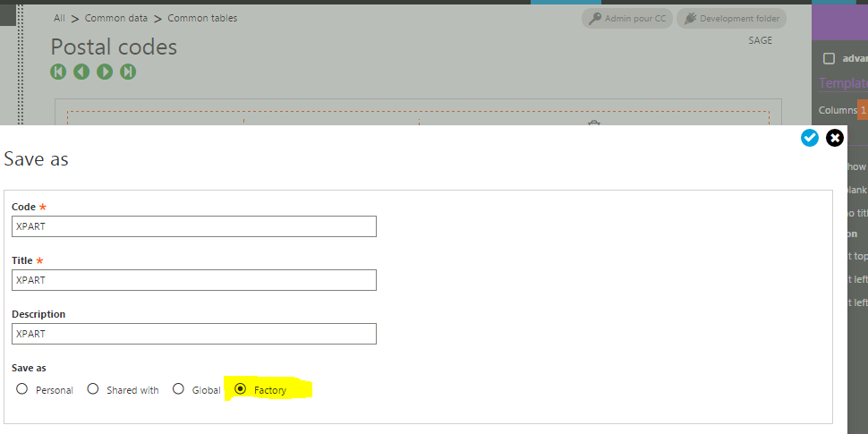Go to previous postal code record
This screenshot has width=868, height=434.
tap(81, 72)
